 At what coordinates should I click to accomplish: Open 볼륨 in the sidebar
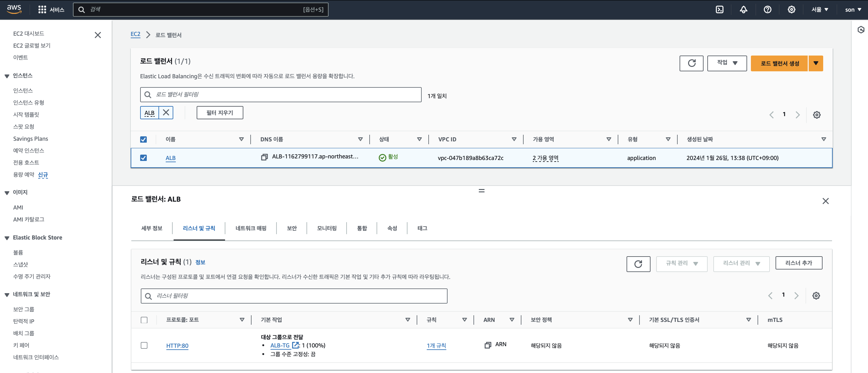18,253
